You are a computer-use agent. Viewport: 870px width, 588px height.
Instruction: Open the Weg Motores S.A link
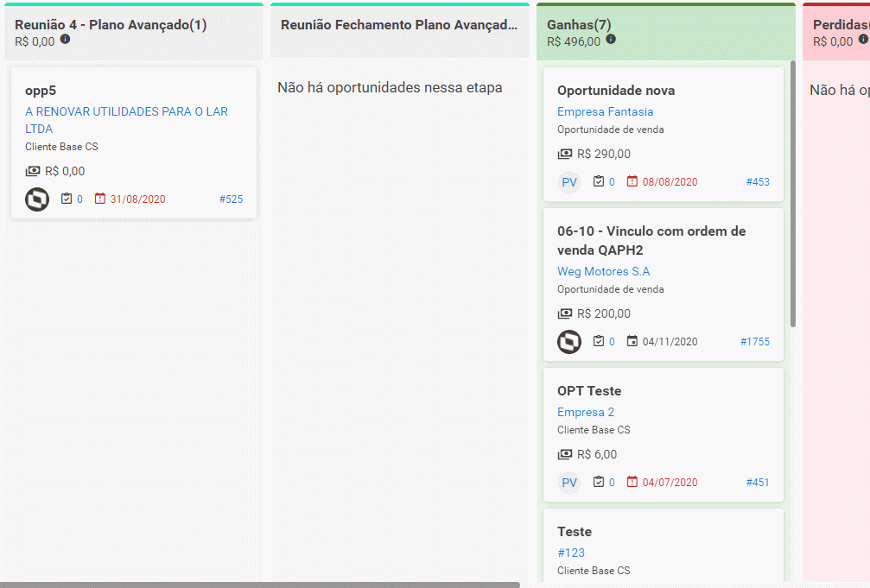(x=603, y=271)
